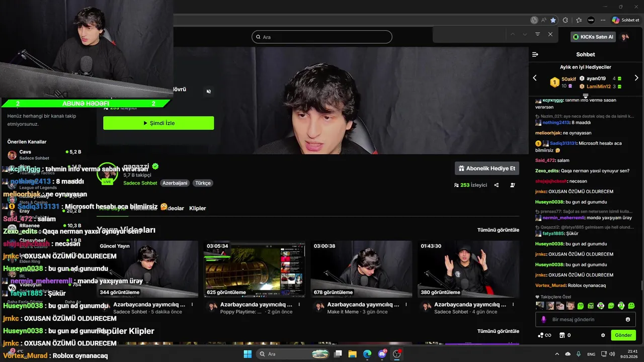Open Task View on the taskbar

pyautogui.click(x=338, y=354)
